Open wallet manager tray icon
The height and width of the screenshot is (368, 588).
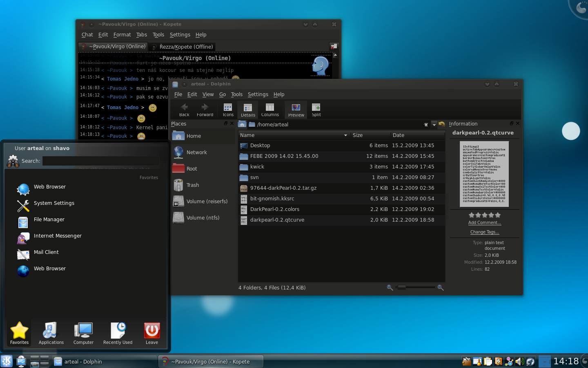pos(466,361)
